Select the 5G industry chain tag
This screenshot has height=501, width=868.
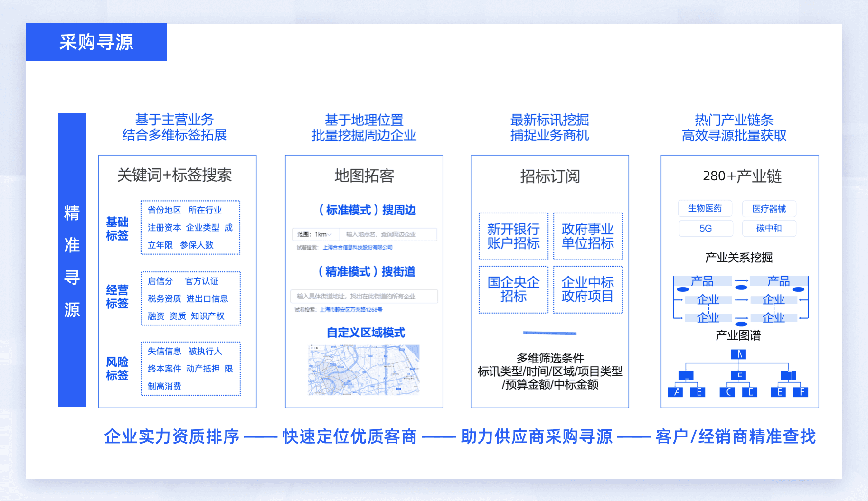(705, 228)
